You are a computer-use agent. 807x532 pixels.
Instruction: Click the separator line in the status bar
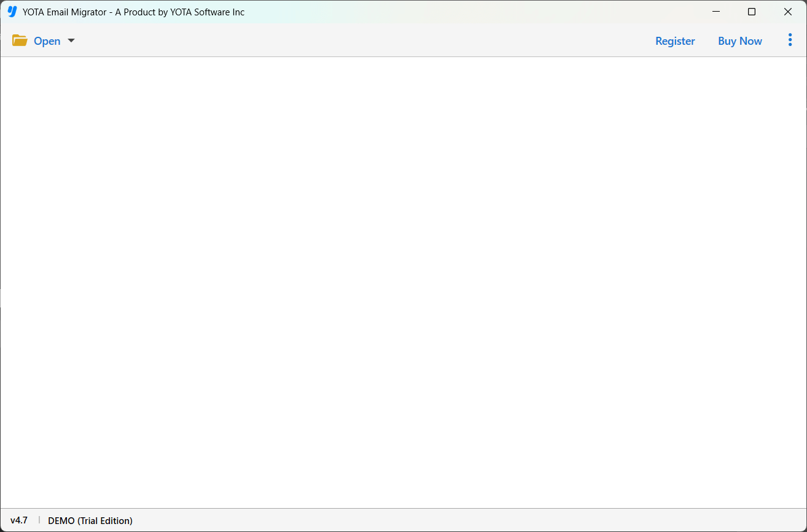tap(39, 520)
